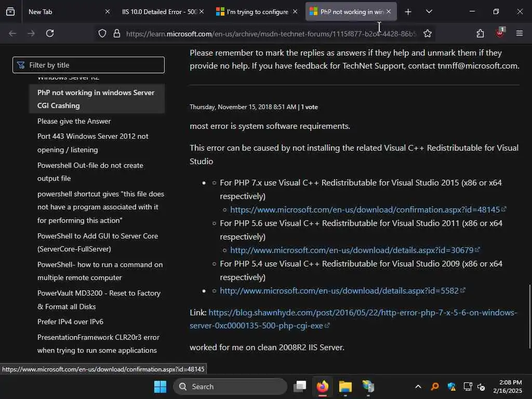The height and width of the screenshot is (399, 532).
Task: Switch to I'm trying to configure tab
Action: pyautogui.click(x=257, y=12)
